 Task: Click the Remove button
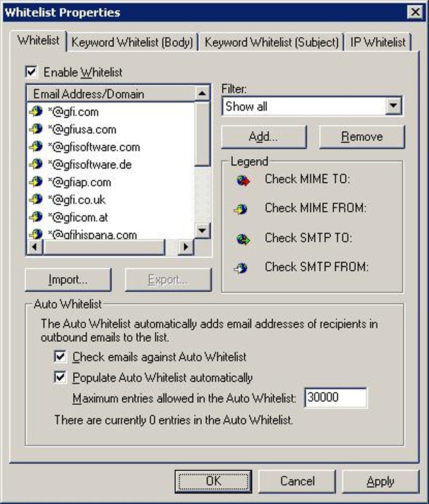point(362,137)
